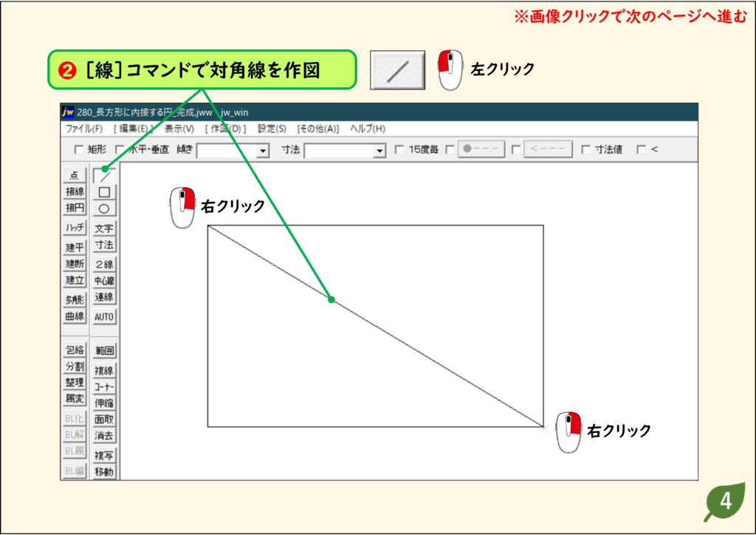Select the 寸法 dimension tool button
Image resolution: width=756 pixels, height=535 pixels.
pyautogui.click(x=104, y=245)
